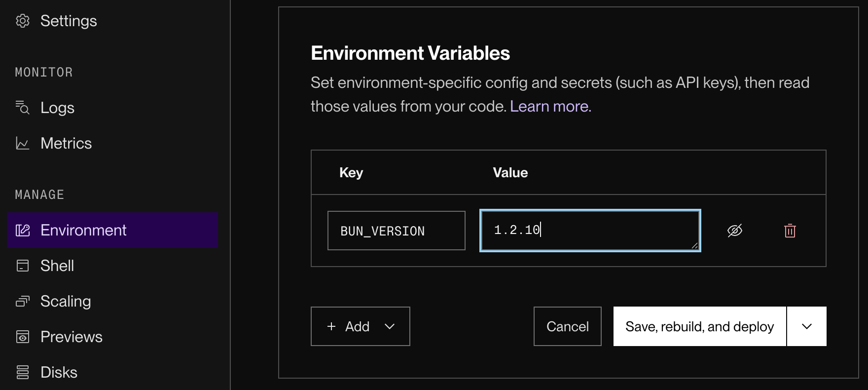Switch to the Shell section
The image size is (868, 390).
(57, 265)
